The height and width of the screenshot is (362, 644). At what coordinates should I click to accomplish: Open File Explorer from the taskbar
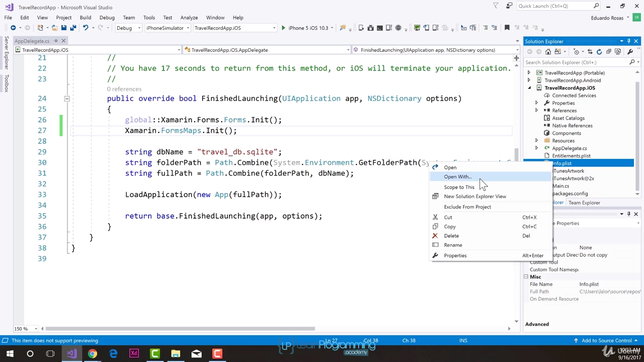(176, 354)
